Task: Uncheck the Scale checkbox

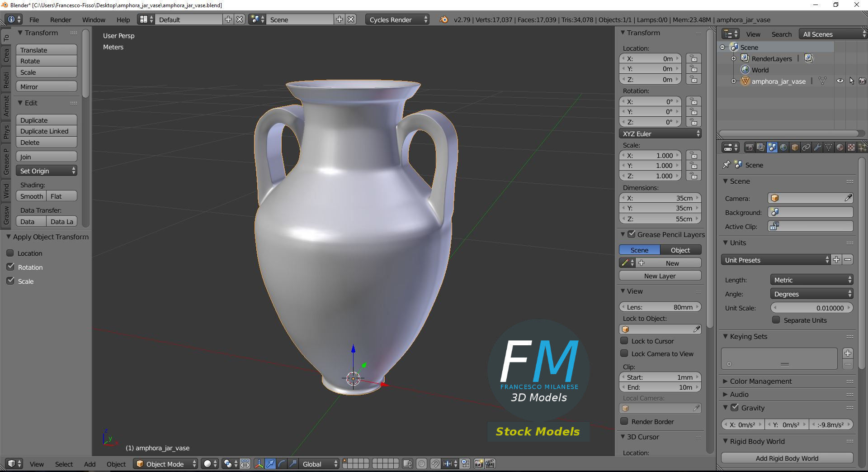Action: coord(10,281)
